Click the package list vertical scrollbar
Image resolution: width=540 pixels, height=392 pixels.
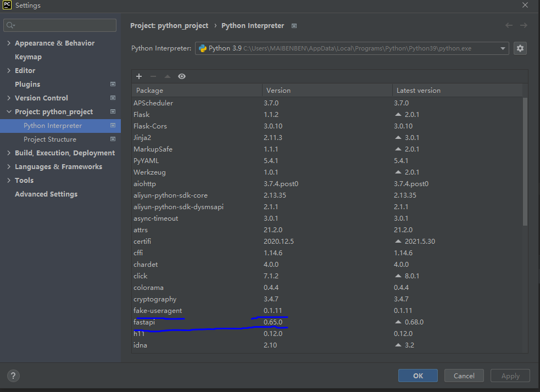tap(525, 162)
